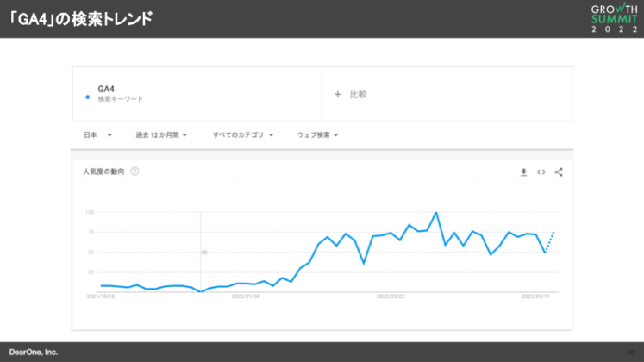This screenshot has height=362, width=644.
Task: Open the 過去 12 か月間 period dropdown
Action: pos(161,135)
